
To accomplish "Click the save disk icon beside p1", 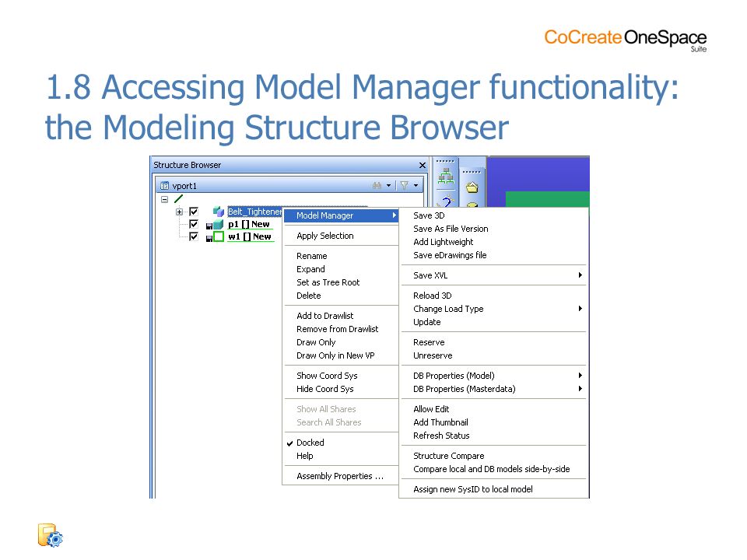I will pyautogui.click(x=209, y=226).
